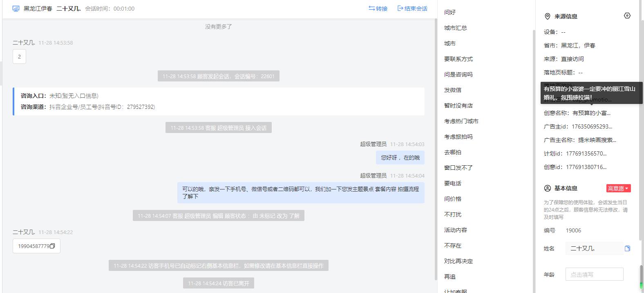Click the notice 访客手机号已自动标记右侧基本信息栏
This screenshot has width=644, height=293.
click(219, 266)
